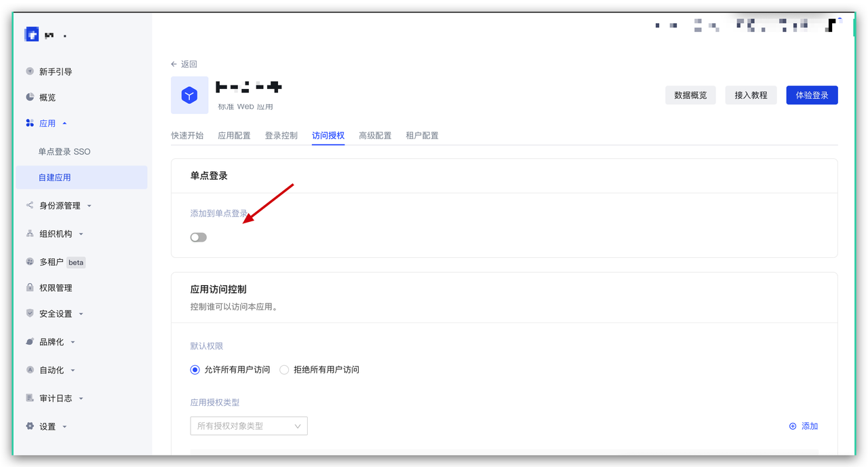868x467 pixels.
Task: Collapse the 应用 sidebar menu
Action: [46, 123]
